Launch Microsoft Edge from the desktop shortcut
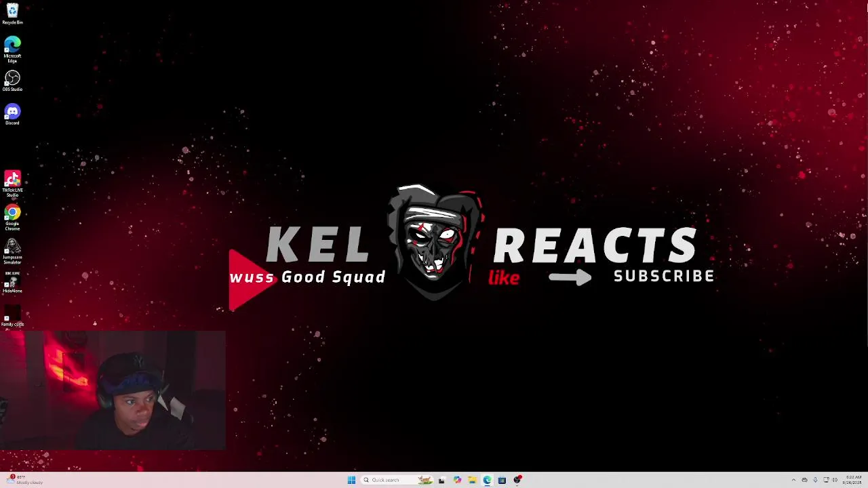This screenshot has height=488, width=868. (12, 49)
